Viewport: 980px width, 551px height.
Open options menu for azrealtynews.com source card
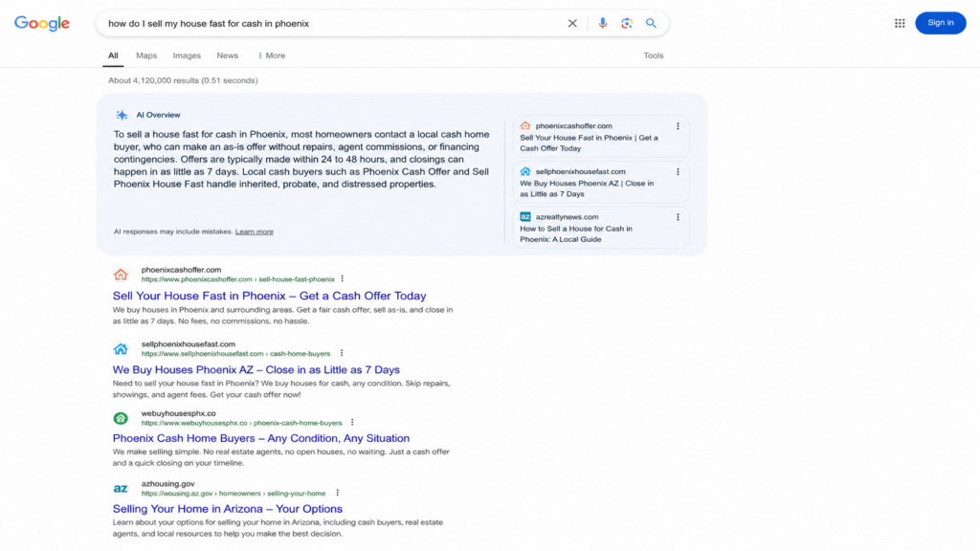pyautogui.click(x=678, y=217)
